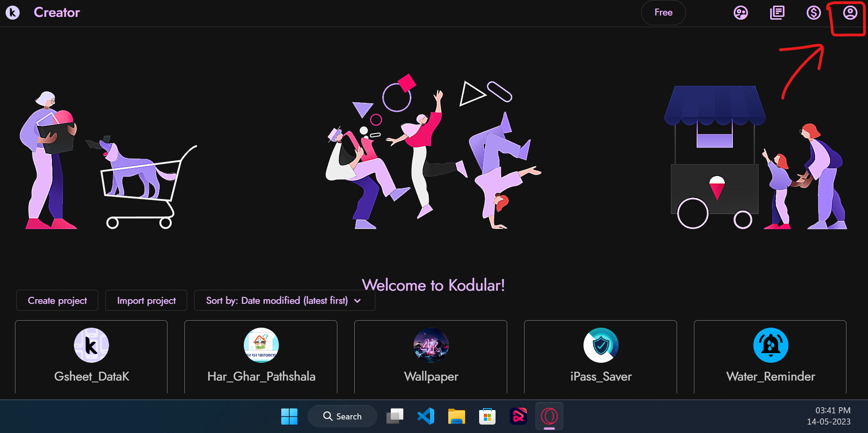Click the Import project button
868x433 pixels.
pos(146,301)
